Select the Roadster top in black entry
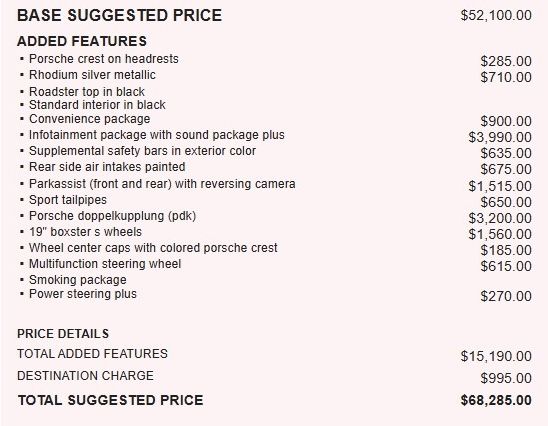The image size is (548, 426). [x=87, y=92]
